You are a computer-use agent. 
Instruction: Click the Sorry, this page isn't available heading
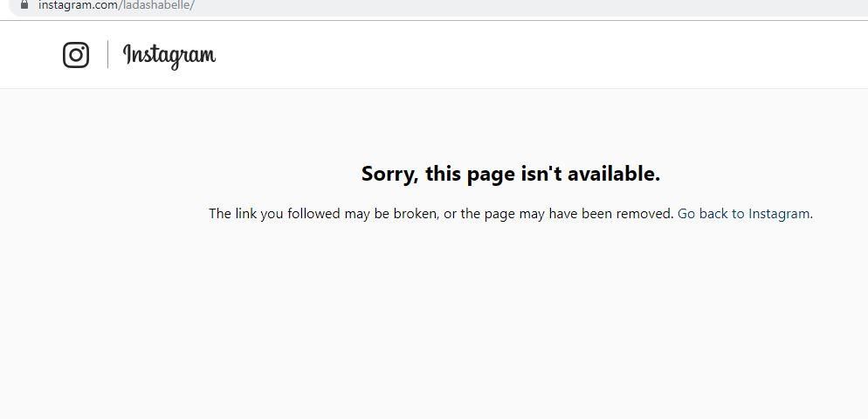(x=510, y=174)
